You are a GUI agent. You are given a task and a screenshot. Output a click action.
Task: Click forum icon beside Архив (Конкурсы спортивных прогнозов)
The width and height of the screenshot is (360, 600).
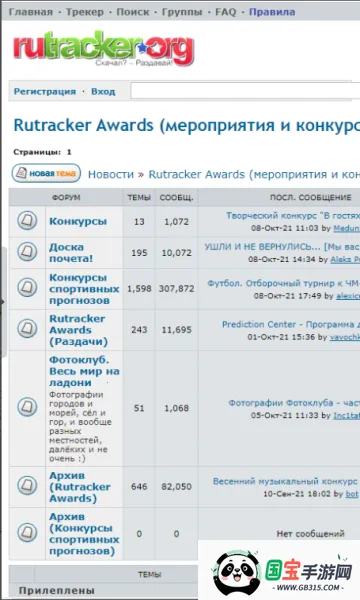(27, 533)
